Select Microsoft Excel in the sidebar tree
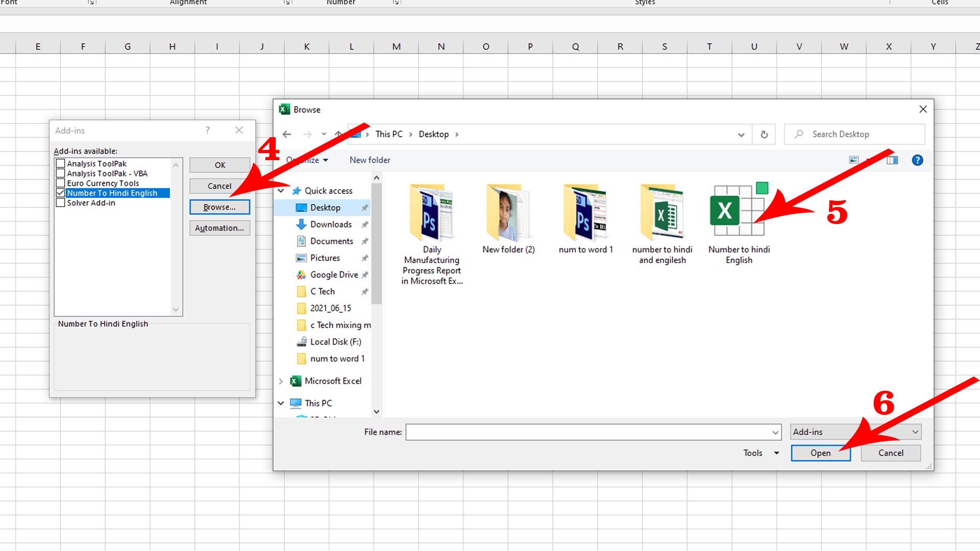 [333, 381]
